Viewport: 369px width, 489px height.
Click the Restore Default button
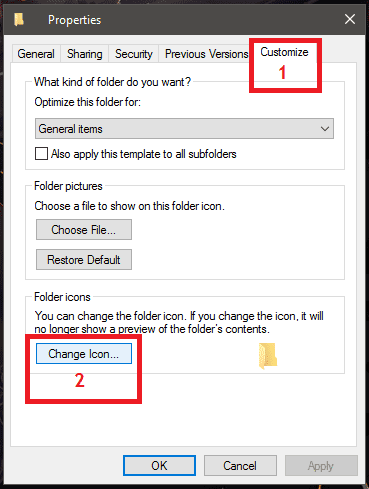tap(84, 259)
